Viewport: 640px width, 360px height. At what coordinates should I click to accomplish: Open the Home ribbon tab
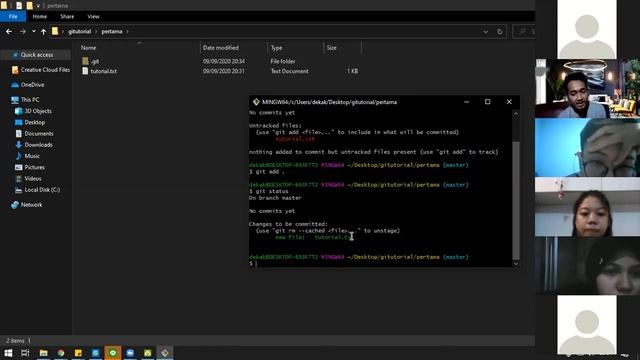pyautogui.click(x=40, y=16)
